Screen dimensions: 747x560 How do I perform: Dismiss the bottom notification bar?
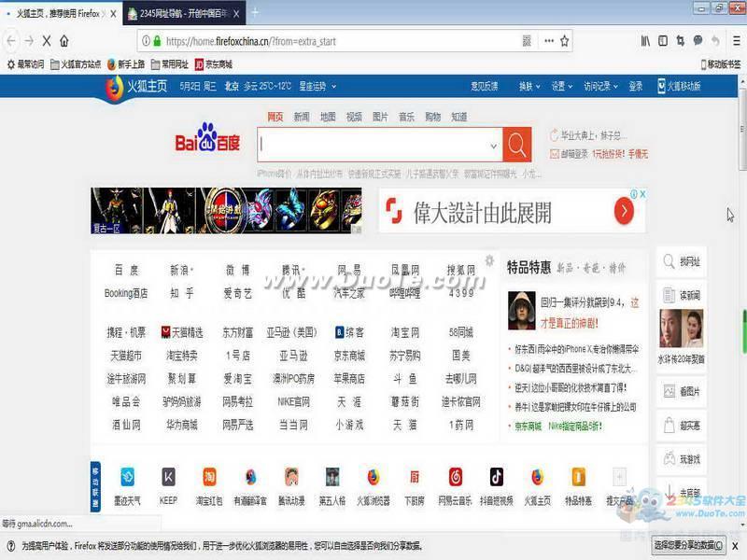coord(735,546)
